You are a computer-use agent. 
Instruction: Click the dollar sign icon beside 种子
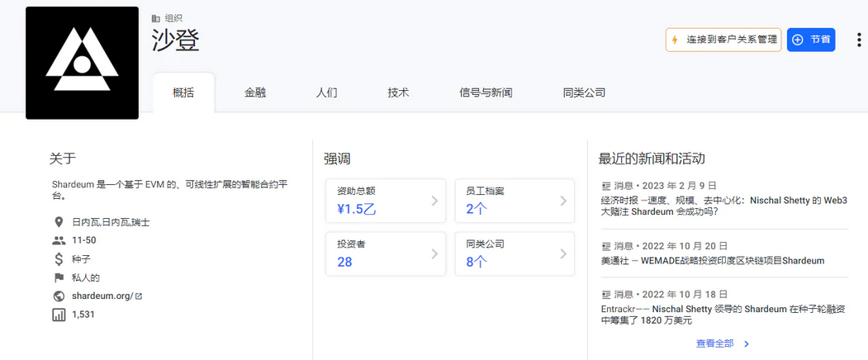point(59,258)
